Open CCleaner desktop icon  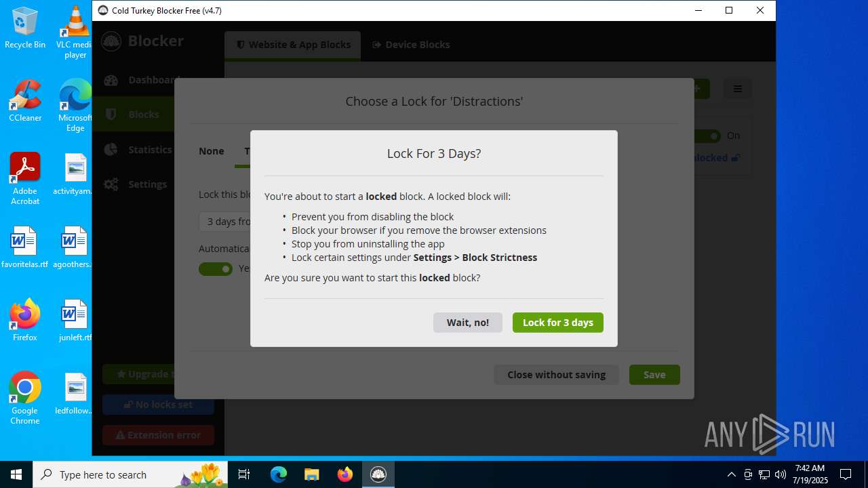pyautogui.click(x=25, y=101)
